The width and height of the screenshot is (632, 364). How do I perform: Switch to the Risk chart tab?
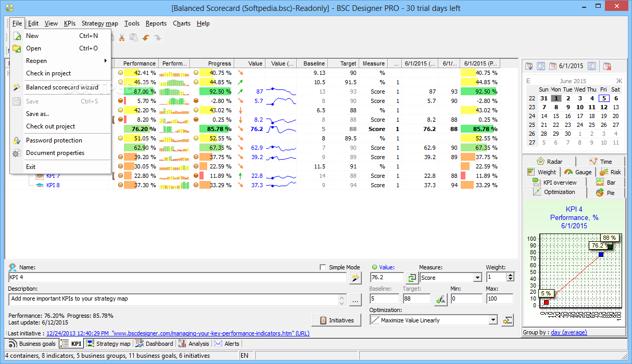(610, 172)
